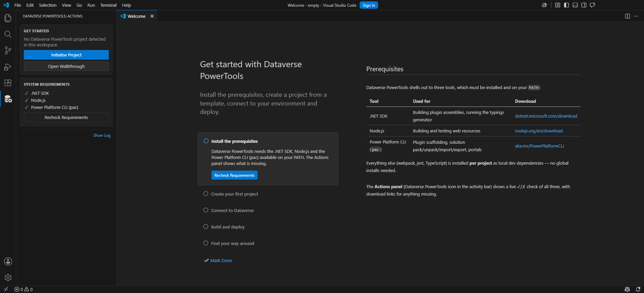Open the chat icon with sparkle in title bar
Screen dimensions: 644x293
coord(593,5)
